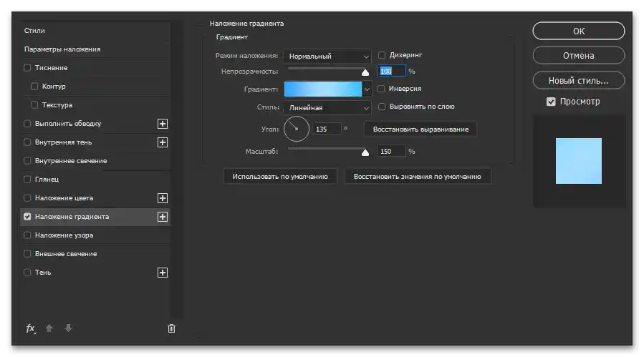Move effect down with arrow icon

[x=69, y=328]
